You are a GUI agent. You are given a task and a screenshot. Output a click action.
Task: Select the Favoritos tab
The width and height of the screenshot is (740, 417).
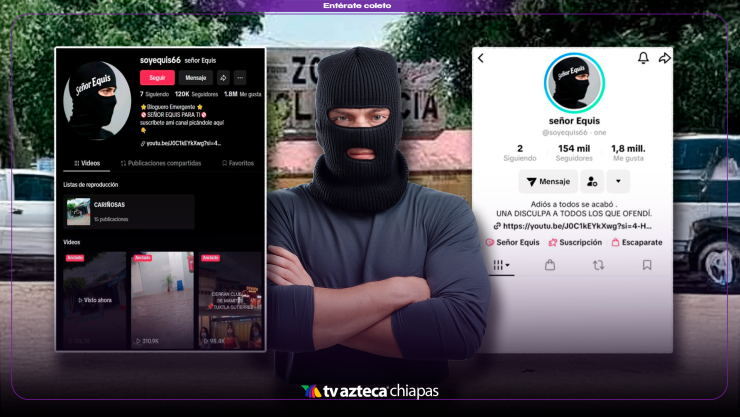point(237,162)
